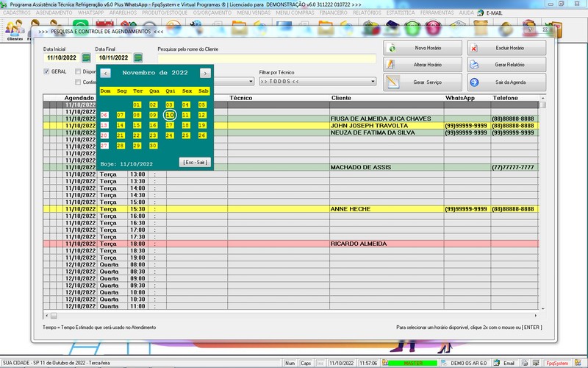Select the JOHN JOSEPH TRAVOLTA row
The image size is (588, 368).
pos(290,126)
